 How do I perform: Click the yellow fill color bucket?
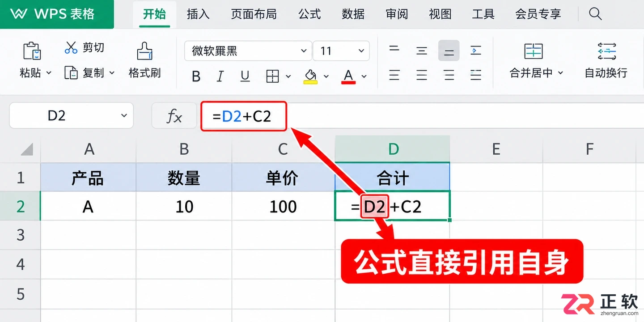(x=310, y=76)
